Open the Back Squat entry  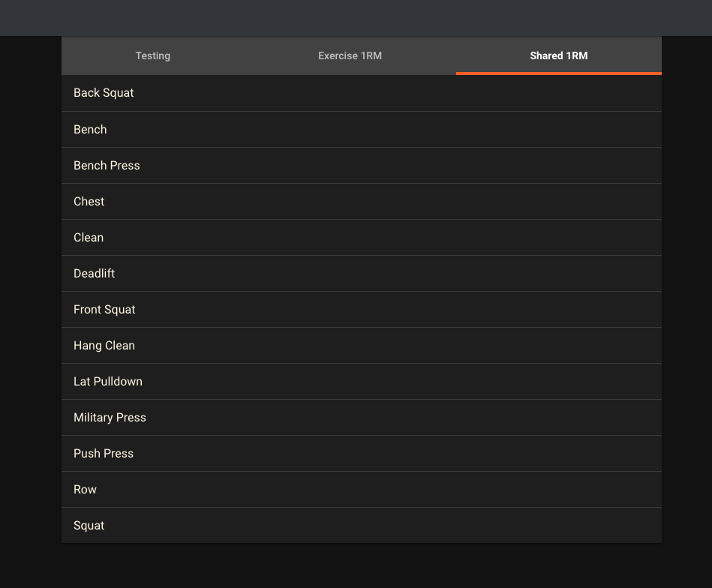pos(362,93)
